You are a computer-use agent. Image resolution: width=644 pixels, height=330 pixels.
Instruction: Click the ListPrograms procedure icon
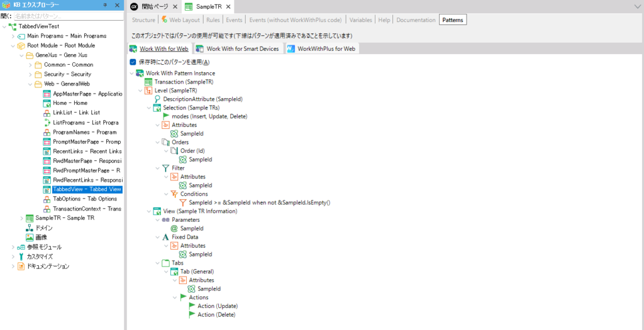tap(47, 122)
